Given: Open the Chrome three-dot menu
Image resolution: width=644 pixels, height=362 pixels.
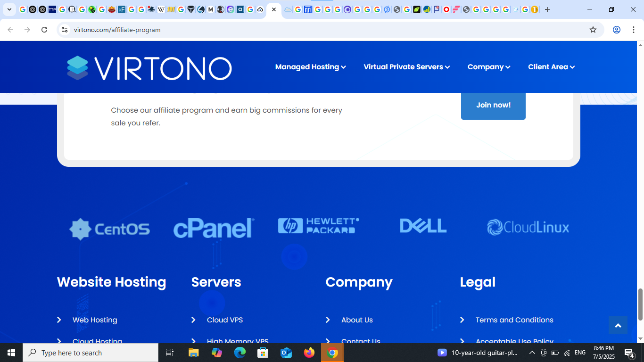Looking at the screenshot, I should click(x=634, y=30).
